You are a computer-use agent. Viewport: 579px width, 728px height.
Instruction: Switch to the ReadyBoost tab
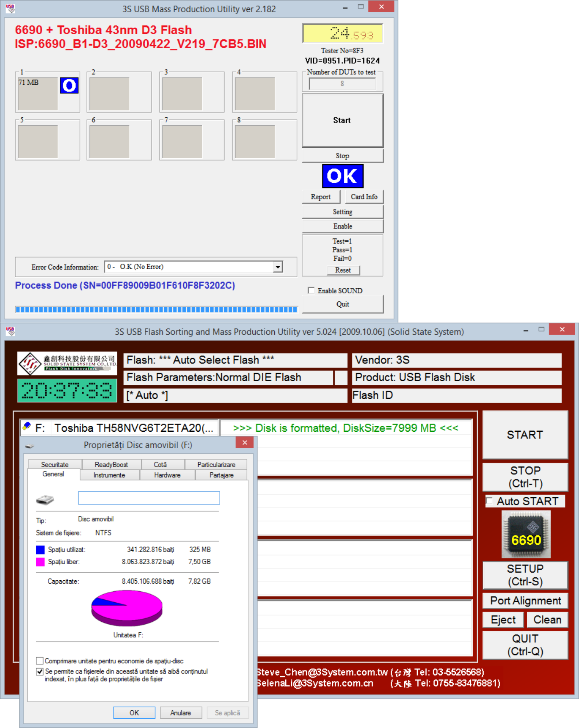coord(111,464)
